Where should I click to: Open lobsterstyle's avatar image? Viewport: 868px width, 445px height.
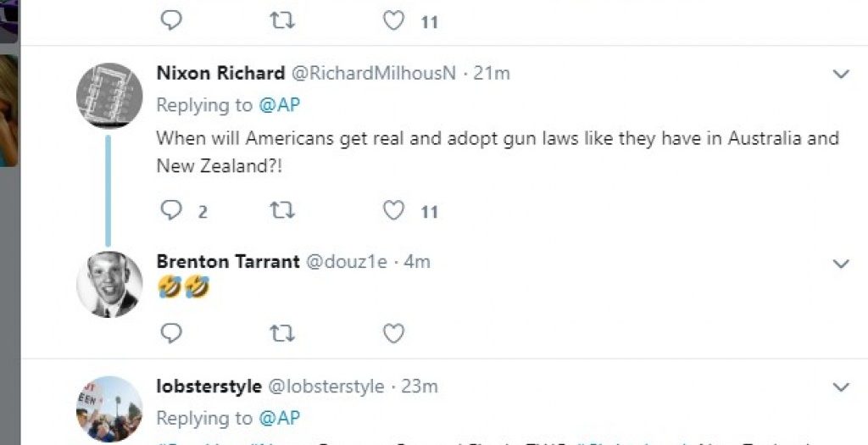click(109, 409)
